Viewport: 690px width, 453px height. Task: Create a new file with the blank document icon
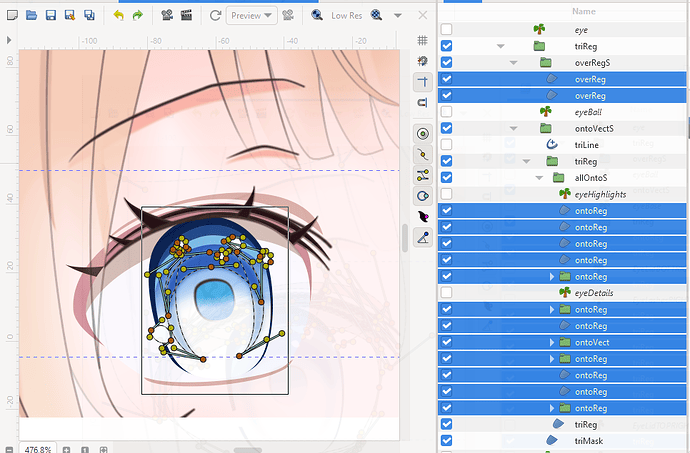point(12,15)
